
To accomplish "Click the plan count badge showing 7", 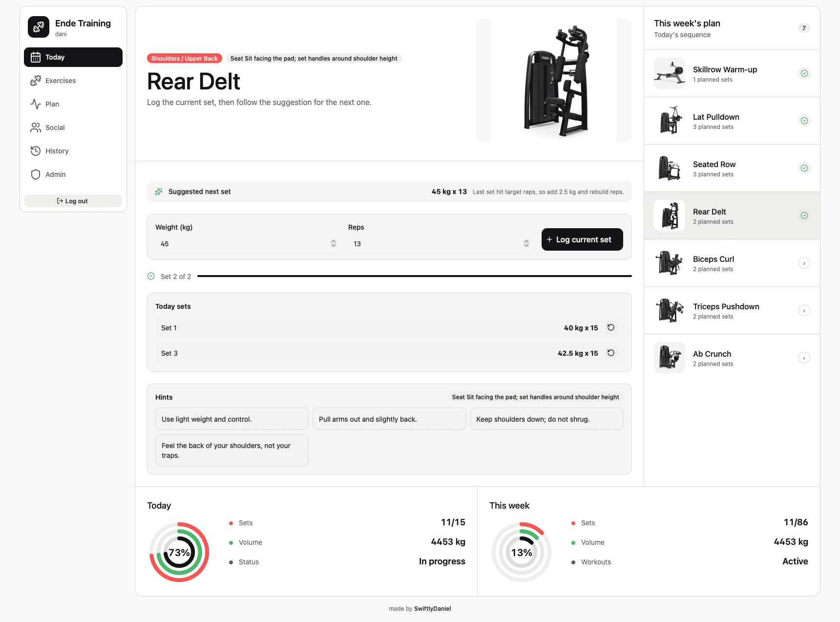I will pos(804,28).
